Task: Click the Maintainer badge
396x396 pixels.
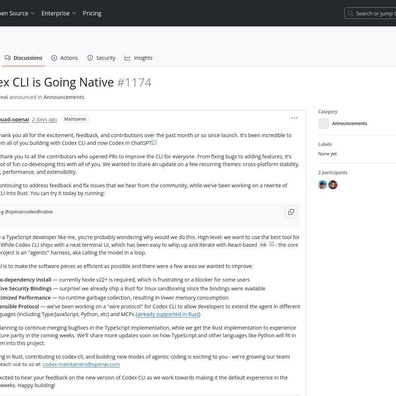Action: click(75, 119)
